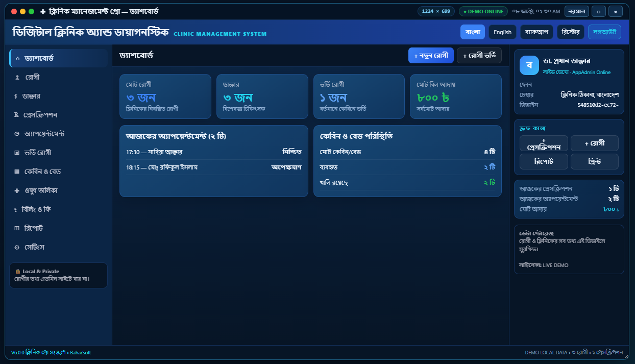
Task: Click quick action প্রিন্ট button
Action: tap(595, 161)
